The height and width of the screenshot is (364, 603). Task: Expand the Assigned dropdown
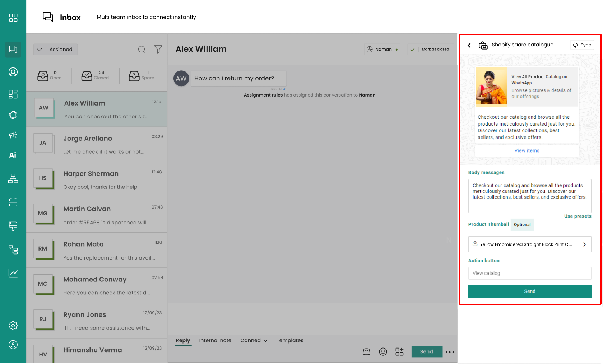coord(55,50)
